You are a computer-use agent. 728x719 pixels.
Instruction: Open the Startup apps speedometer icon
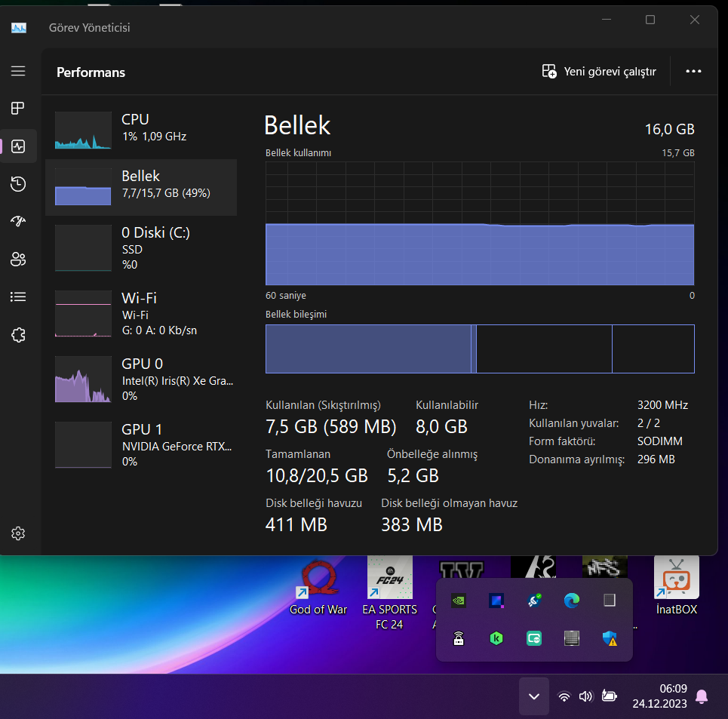pos(18,221)
